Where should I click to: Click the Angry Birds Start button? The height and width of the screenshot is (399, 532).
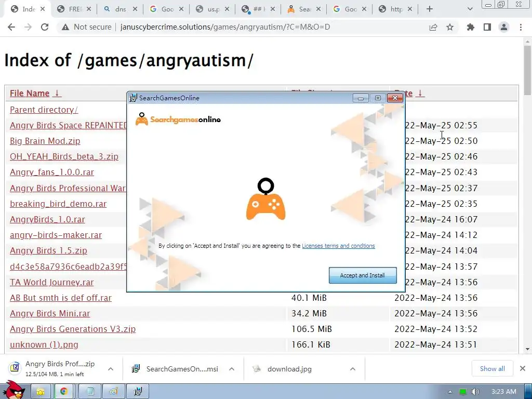13,390
